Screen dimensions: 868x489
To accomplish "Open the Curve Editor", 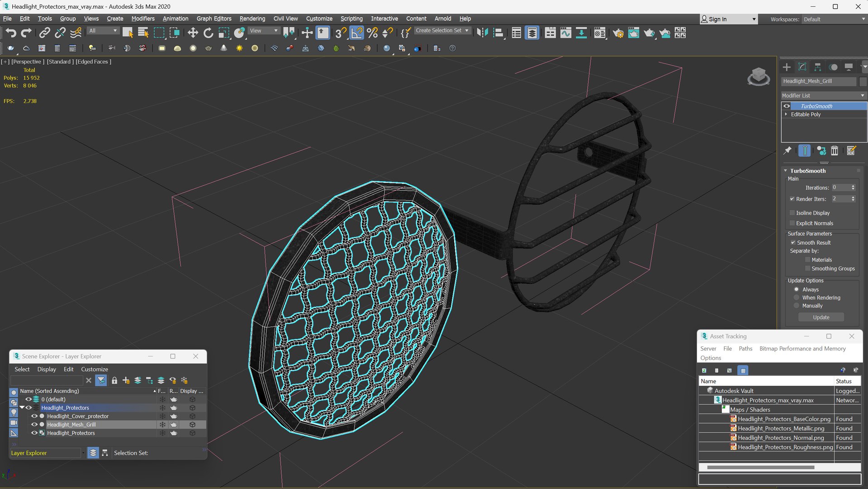I will (566, 33).
